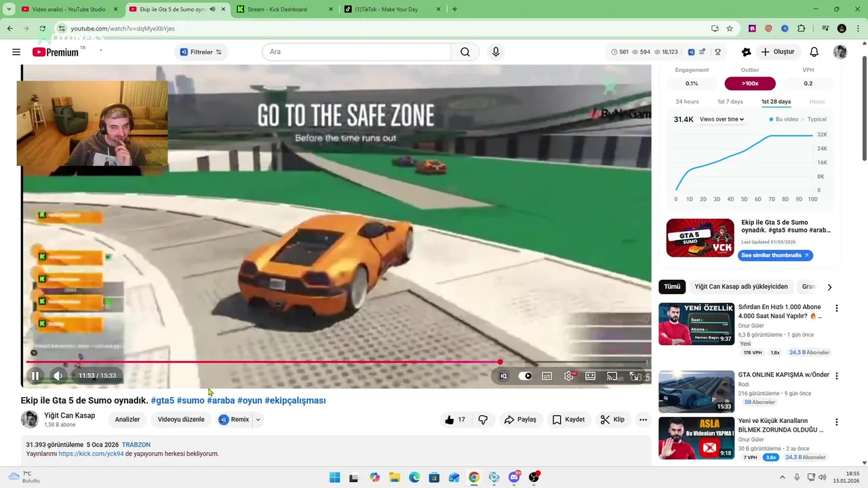This screenshot has width=868, height=488.
Task: Open GTA ONLINE KAPIŞMA video thumbnail
Action: click(696, 392)
